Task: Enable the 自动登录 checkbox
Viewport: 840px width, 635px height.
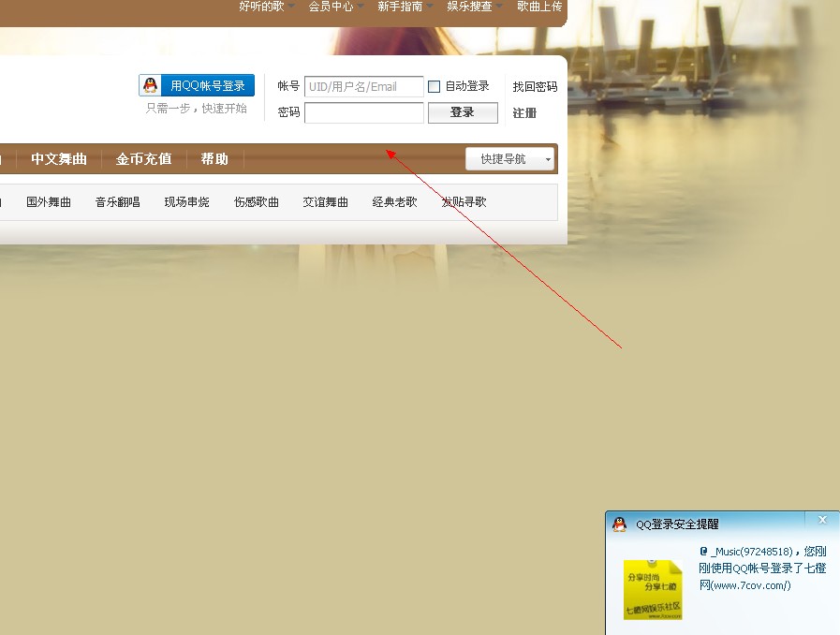Action: click(434, 86)
